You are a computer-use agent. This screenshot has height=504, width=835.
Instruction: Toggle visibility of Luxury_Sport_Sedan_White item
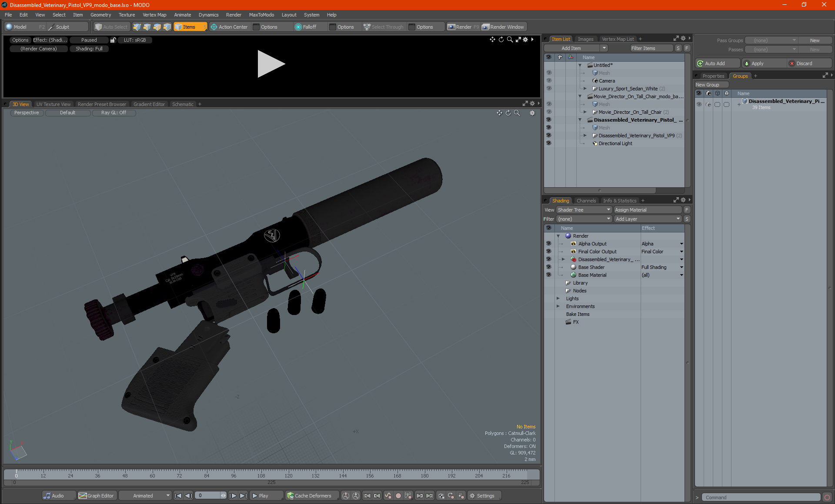tap(548, 89)
